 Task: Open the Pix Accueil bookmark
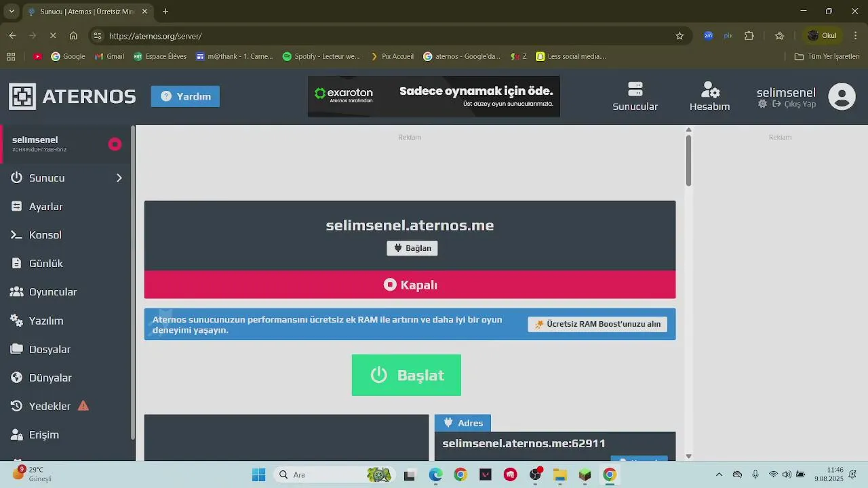pyautogui.click(x=392, y=56)
